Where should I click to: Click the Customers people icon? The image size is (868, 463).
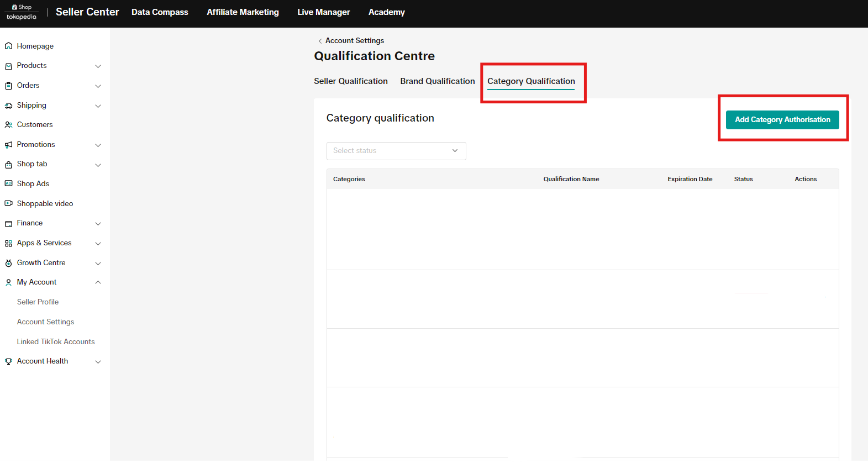click(x=8, y=125)
